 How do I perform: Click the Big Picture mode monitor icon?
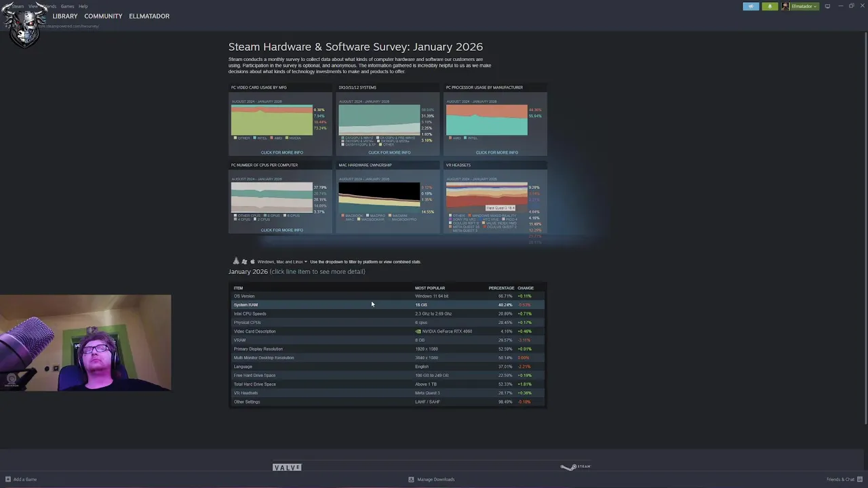pos(827,6)
